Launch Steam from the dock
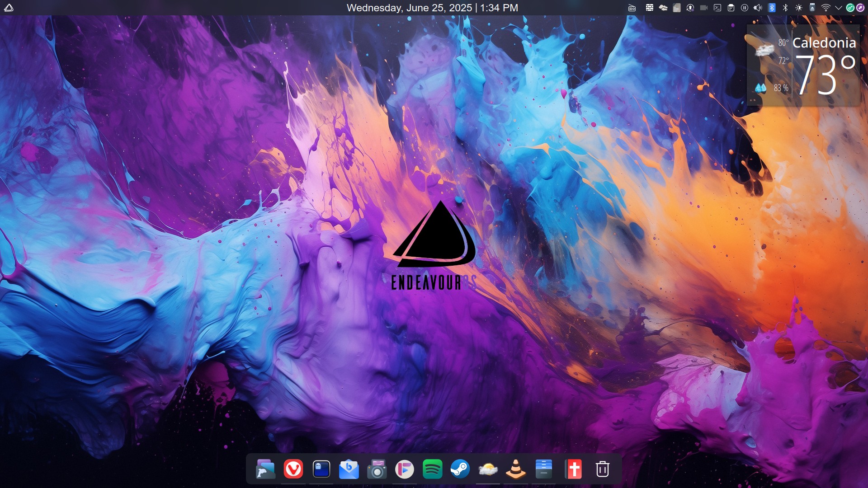This screenshot has width=868, height=488. click(x=460, y=469)
